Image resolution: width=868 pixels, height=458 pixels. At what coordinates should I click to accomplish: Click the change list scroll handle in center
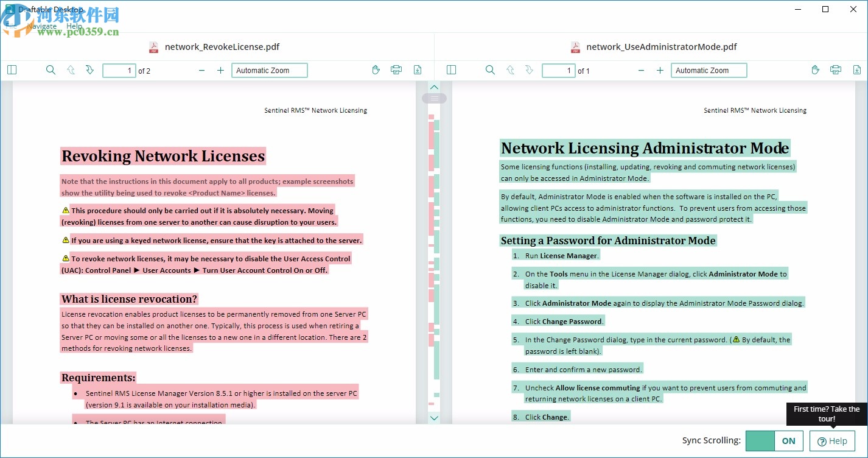(434, 98)
